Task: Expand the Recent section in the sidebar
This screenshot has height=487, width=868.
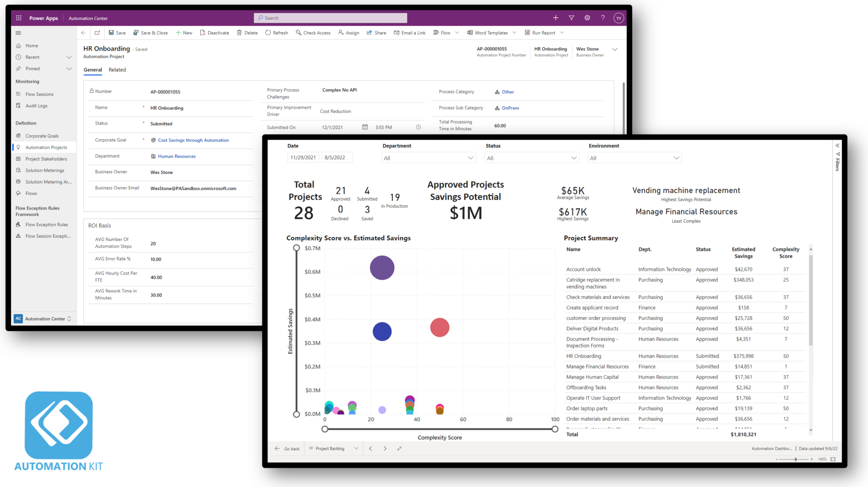Action: pos(69,57)
